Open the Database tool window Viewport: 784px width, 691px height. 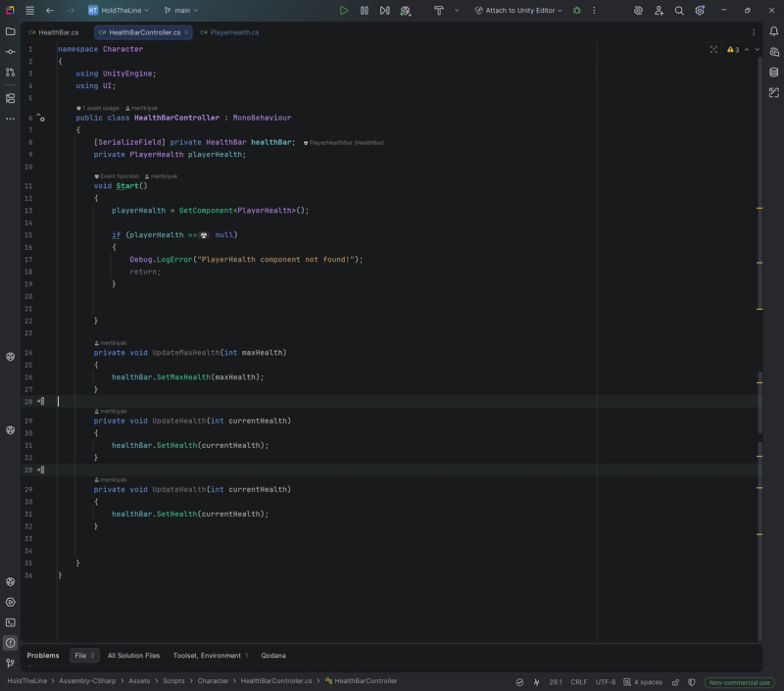tap(773, 73)
